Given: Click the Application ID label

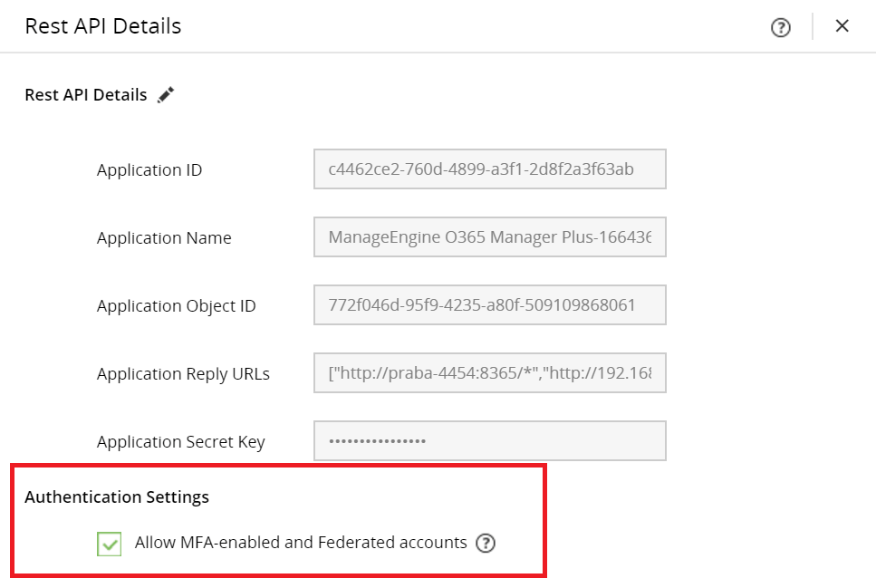Looking at the screenshot, I should [149, 170].
